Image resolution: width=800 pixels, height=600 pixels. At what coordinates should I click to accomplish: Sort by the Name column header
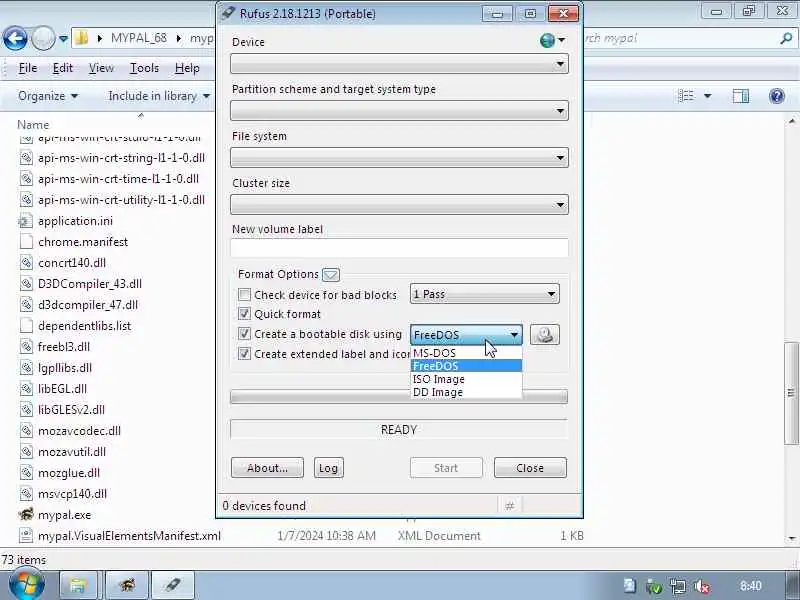[x=33, y=124]
